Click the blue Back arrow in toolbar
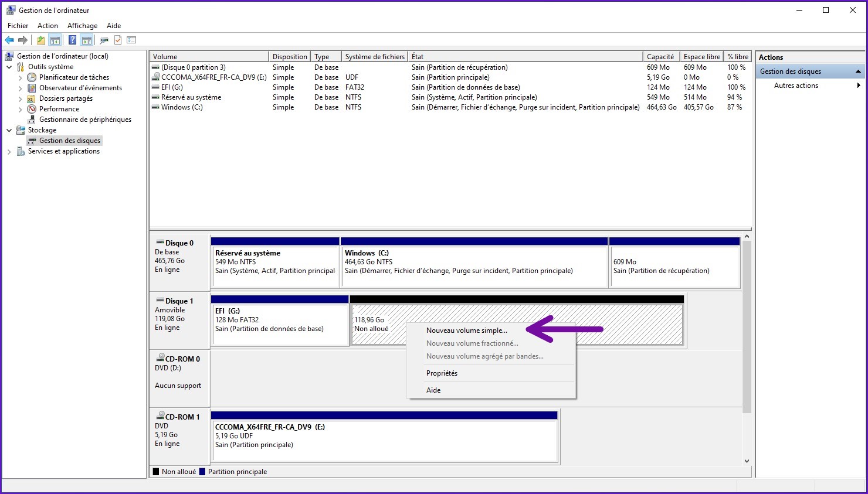Screen dimensions: 868x494 coord(9,40)
